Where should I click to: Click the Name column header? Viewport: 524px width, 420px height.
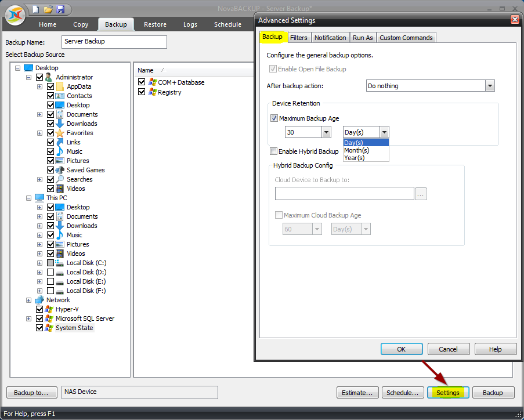(x=146, y=70)
